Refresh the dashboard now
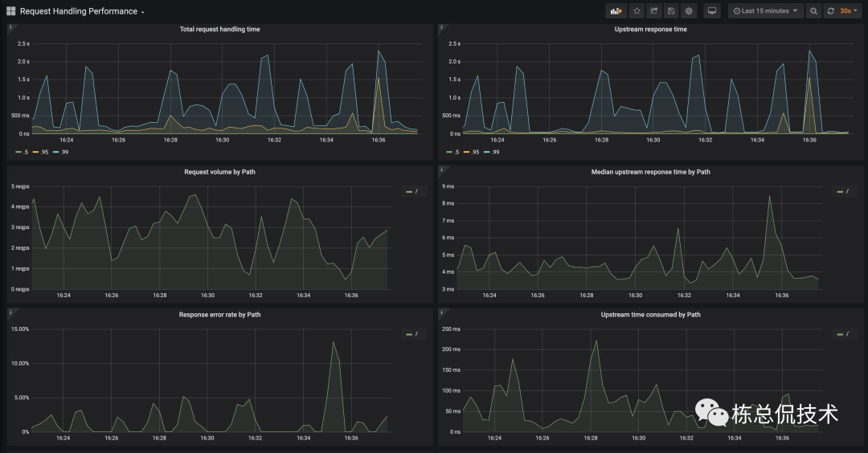 point(831,11)
